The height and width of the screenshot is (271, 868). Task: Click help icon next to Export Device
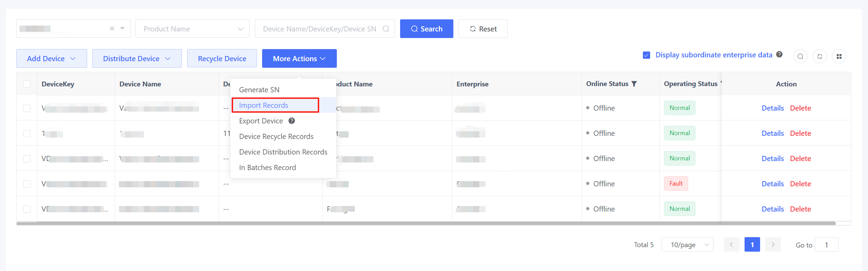click(x=292, y=121)
